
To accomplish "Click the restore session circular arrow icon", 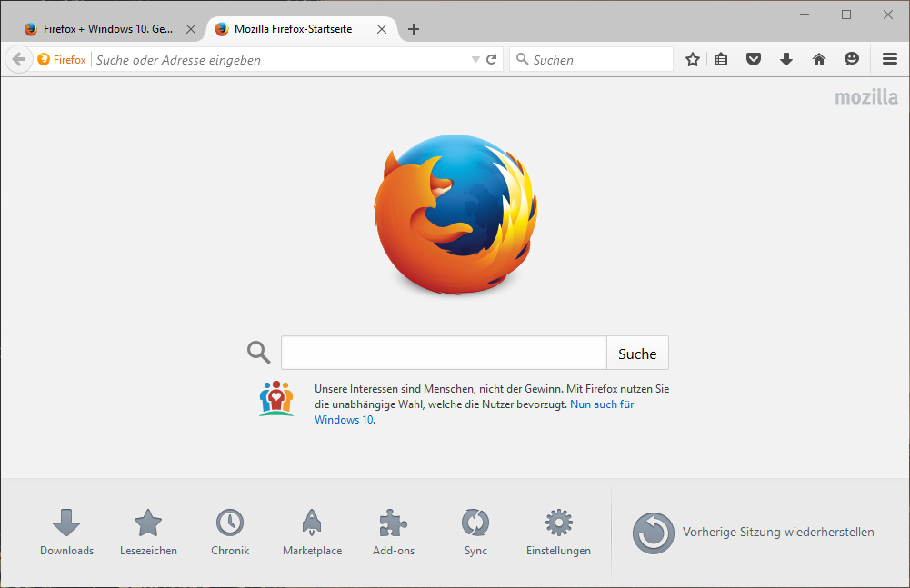I will tap(654, 533).
